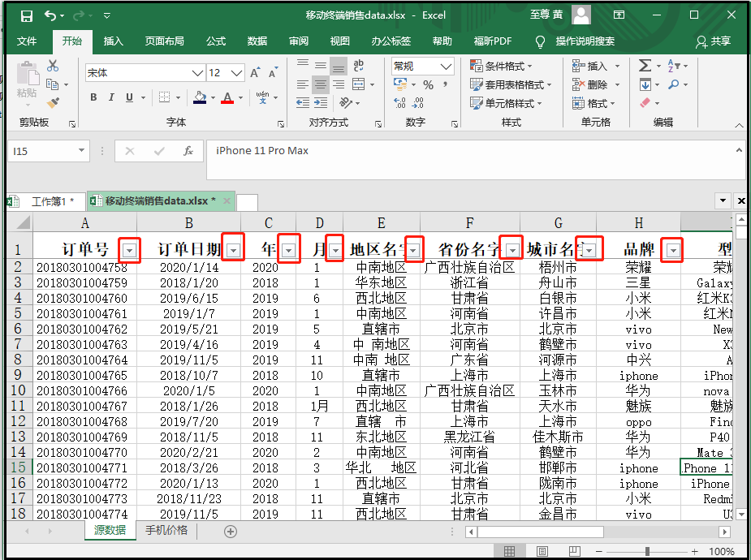This screenshot has width=751, height=560.
Task: Open the 文件 menu
Action: click(27, 41)
